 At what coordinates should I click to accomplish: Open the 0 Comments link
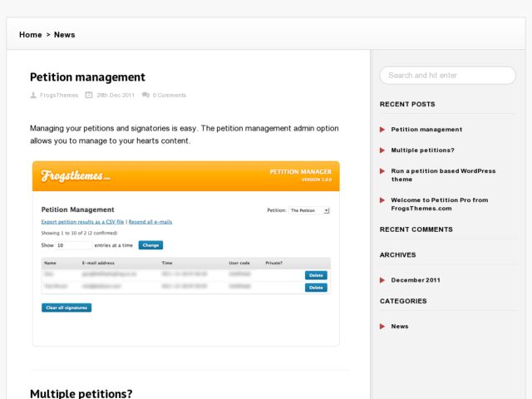(170, 95)
